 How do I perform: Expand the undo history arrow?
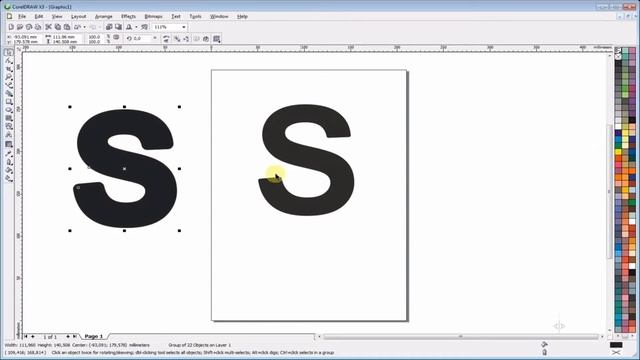[84, 27]
